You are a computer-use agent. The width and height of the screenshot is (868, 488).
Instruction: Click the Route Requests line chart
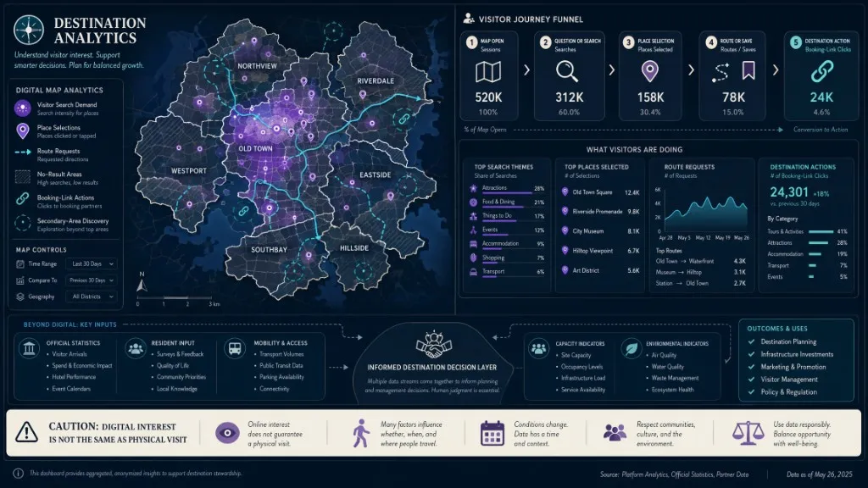pyautogui.click(x=706, y=213)
